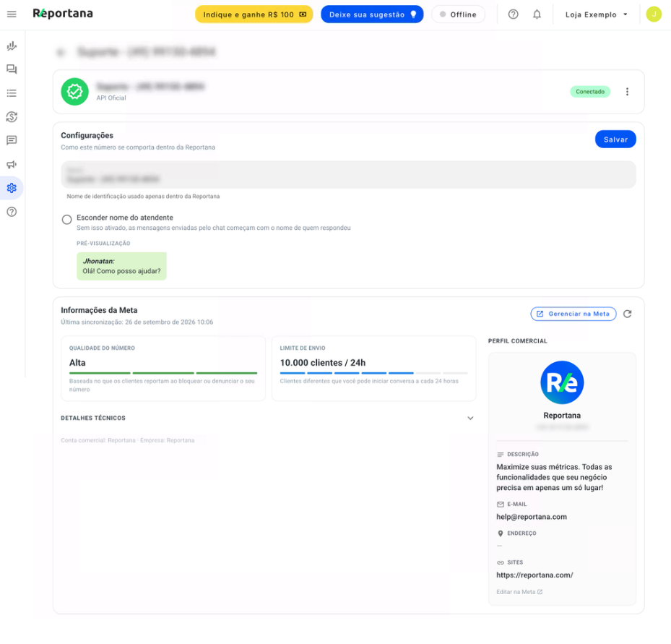The image size is (671, 644).
Task: Click the Alta quality value
Action: point(77,363)
